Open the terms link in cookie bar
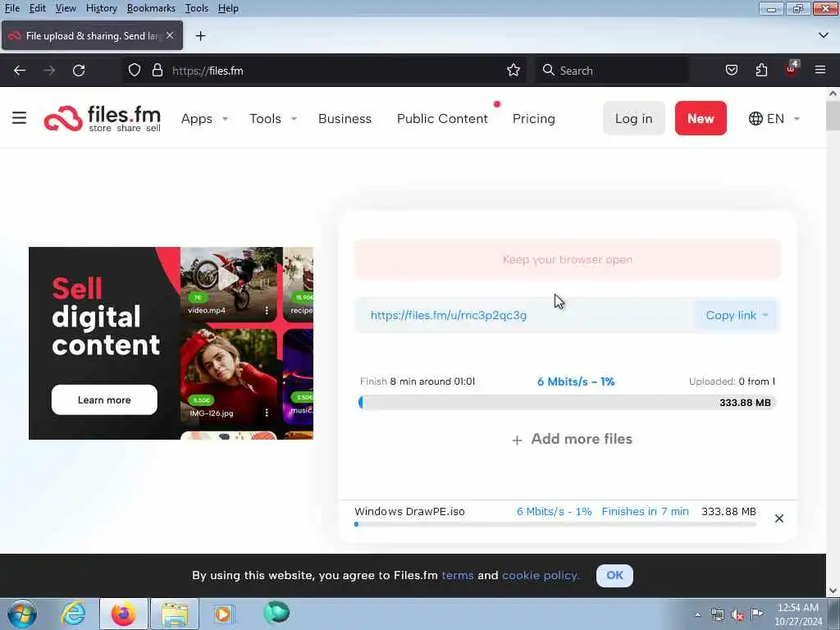840x630 pixels. click(x=458, y=575)
